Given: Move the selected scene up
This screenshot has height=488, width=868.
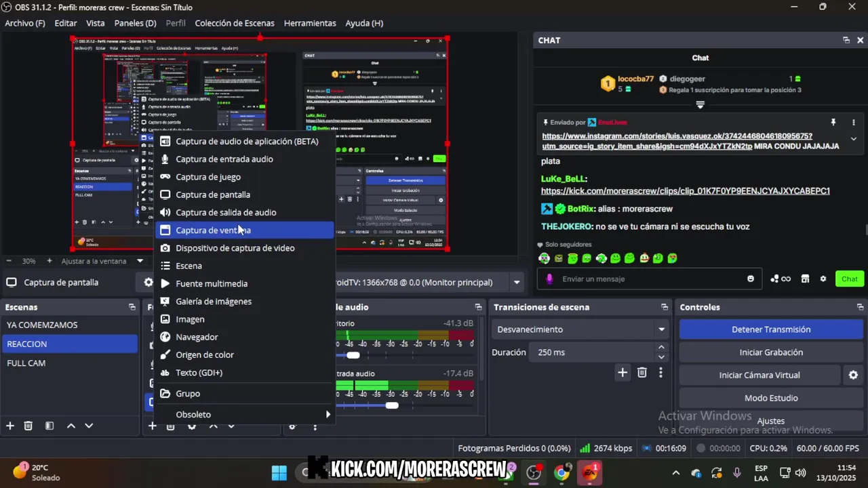Looking at the screenshot, I should (x=71, y=426).
